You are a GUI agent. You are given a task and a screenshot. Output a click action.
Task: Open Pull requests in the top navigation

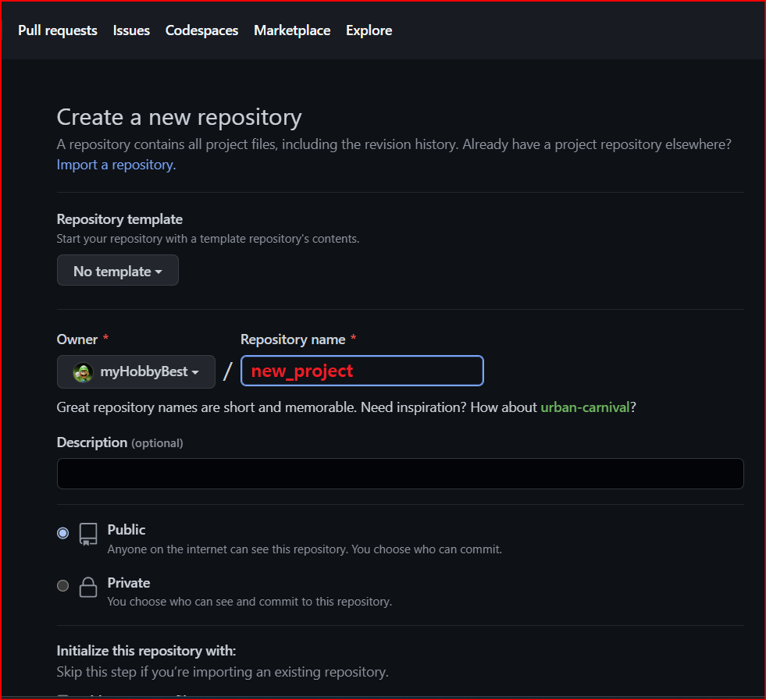point(58,30)
